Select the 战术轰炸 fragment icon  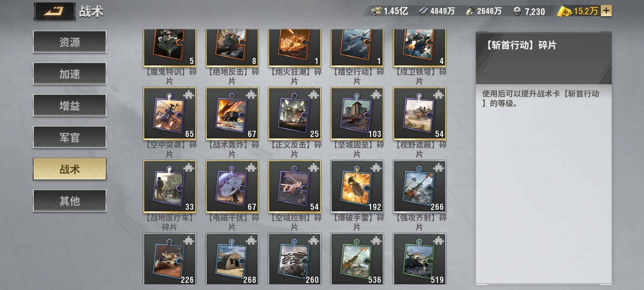(x=232, y=114)
